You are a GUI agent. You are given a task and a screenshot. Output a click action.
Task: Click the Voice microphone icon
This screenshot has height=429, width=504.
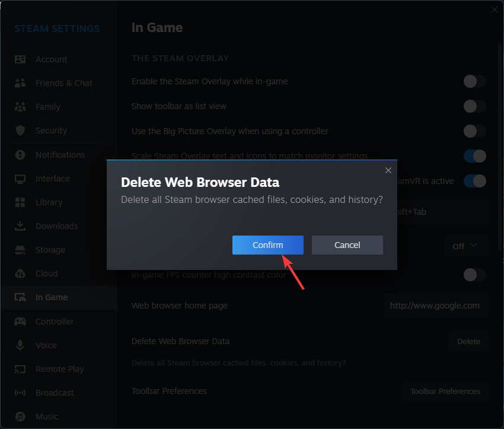[20, 345]
